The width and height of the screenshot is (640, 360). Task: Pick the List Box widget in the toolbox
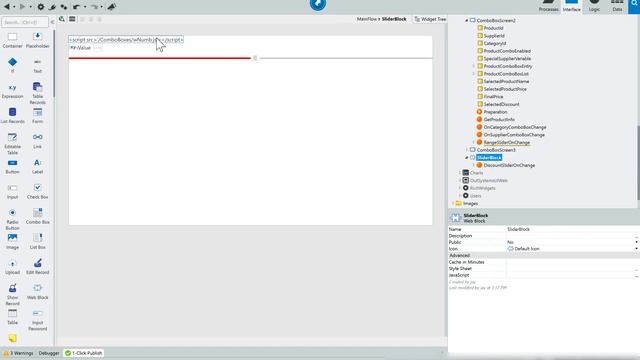pyautogui.click(x=38, y=242)
